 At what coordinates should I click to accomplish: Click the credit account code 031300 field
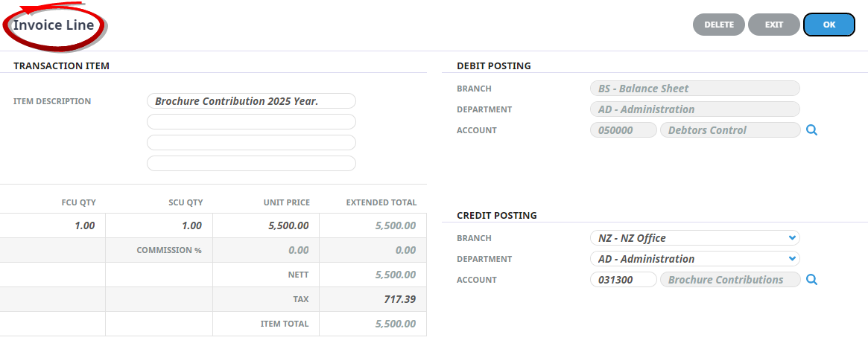coord(623,280)
